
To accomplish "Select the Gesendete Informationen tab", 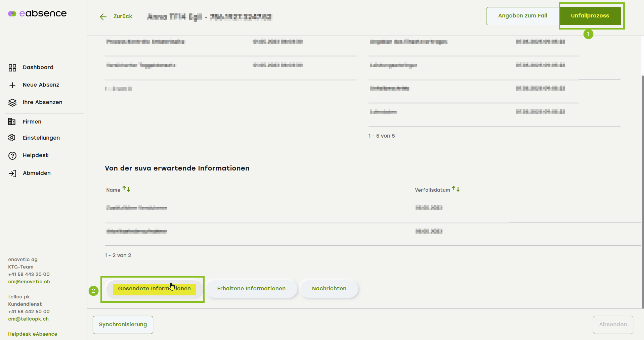I will tap(154, 289).
